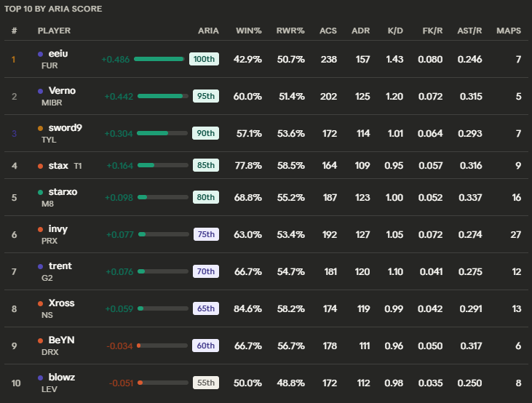Click the T1 team label
532x403 pixels.
coord(78,166)
